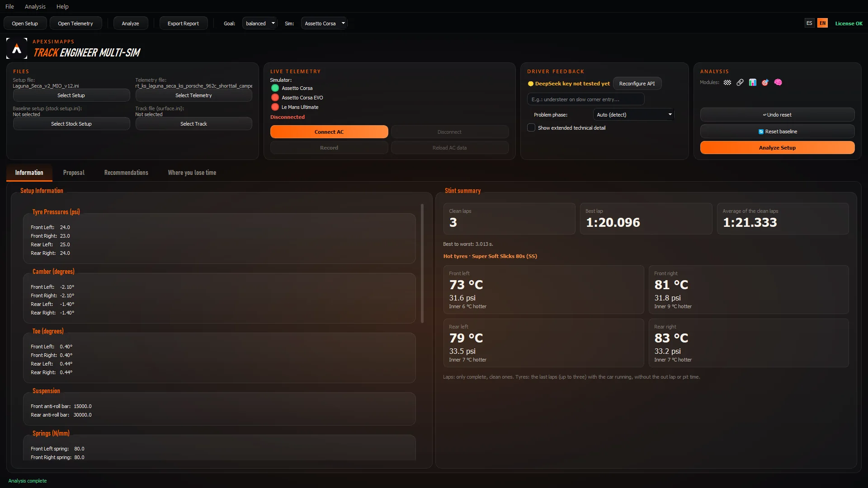This screenshot has width=868, height=488.
Task: Click the Reset baseline button
Action: [777, 131]
